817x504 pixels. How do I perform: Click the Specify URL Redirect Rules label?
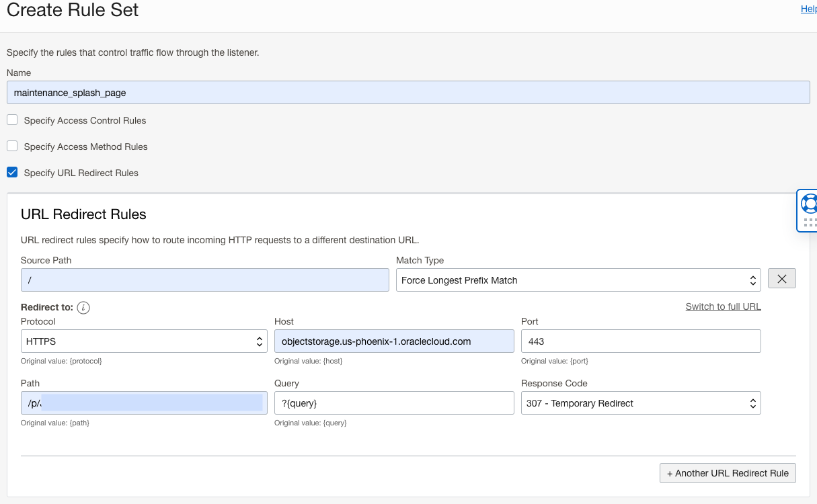point(81,173)
